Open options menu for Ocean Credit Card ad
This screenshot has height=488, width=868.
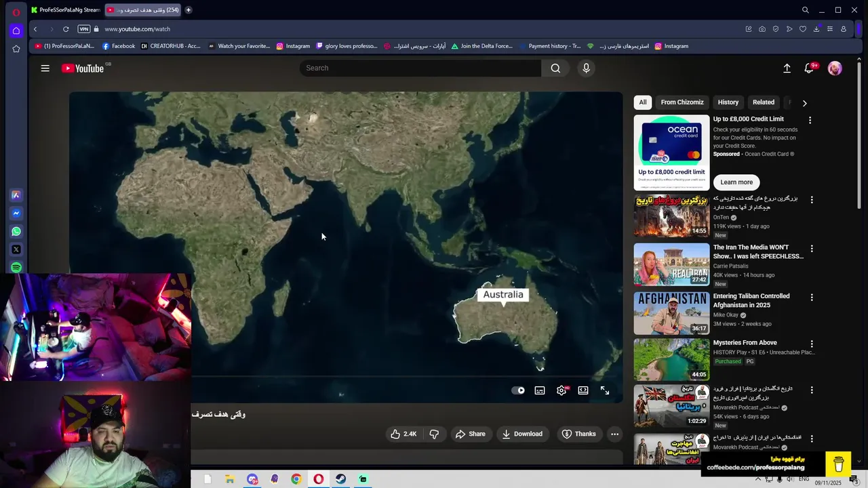(810, 120)
